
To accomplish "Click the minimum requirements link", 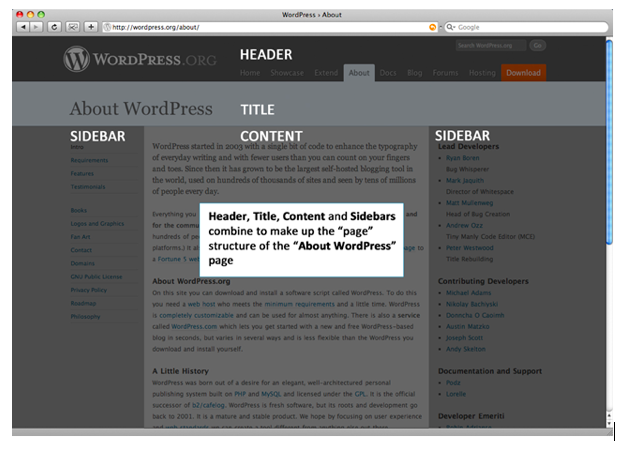I will click(300, 304).
